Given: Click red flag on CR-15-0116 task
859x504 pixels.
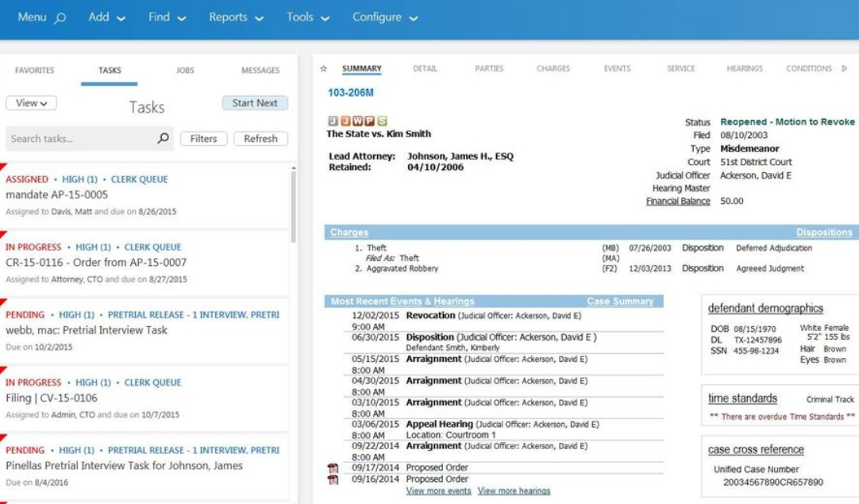Looking at the screenshot, I should 2,234.
